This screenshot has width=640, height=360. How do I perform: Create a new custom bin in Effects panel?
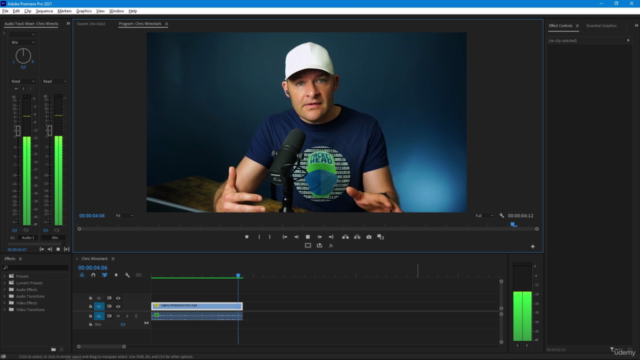click(53, 349)
